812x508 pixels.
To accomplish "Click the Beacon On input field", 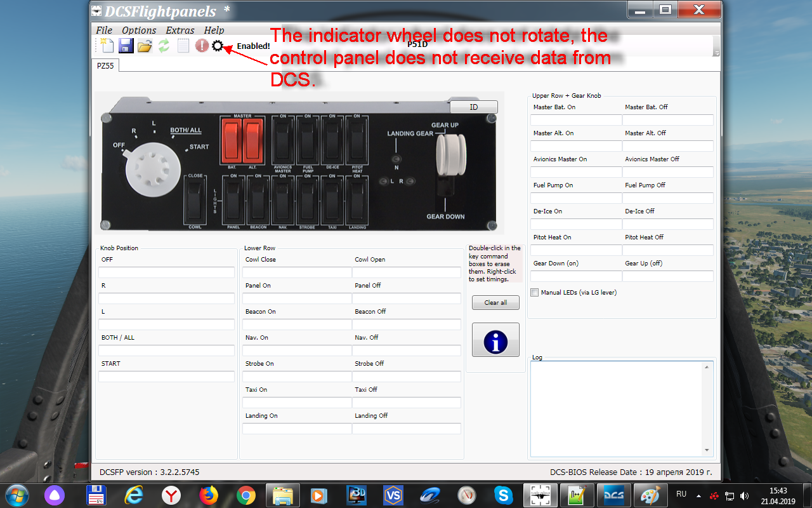I will point(297,324).
